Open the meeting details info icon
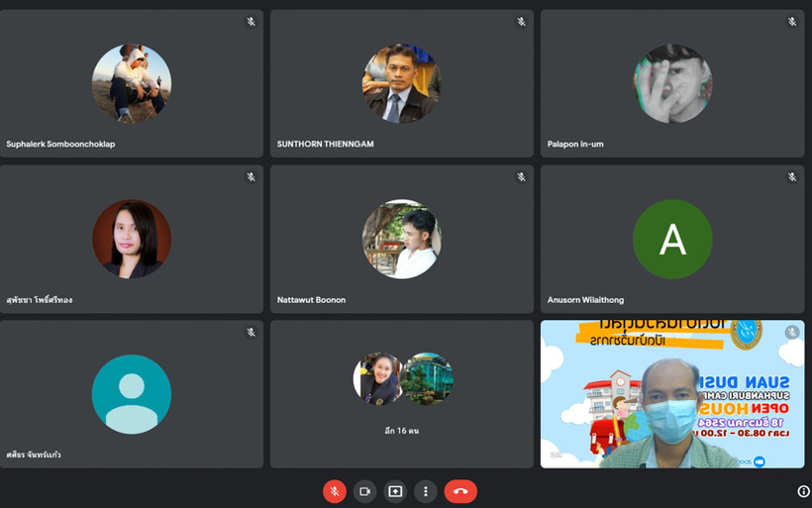Screen dimensions: 812x508 tap(803, 491)
